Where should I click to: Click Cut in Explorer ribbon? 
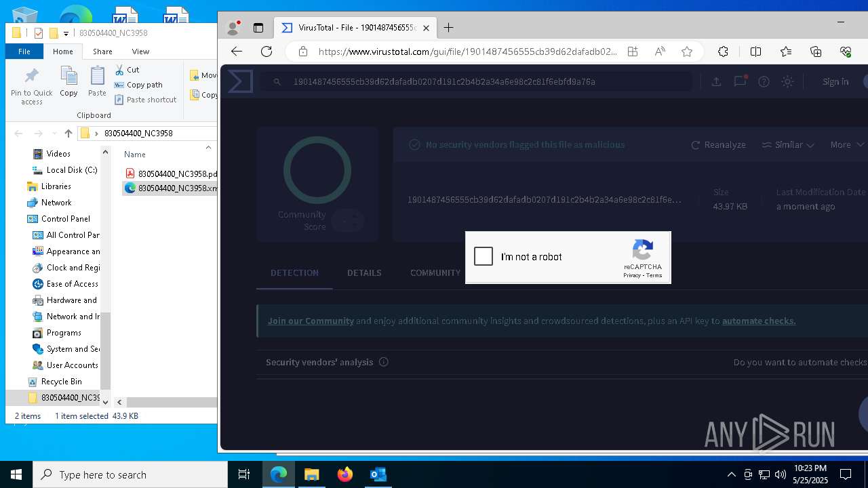tap(127, 70)
